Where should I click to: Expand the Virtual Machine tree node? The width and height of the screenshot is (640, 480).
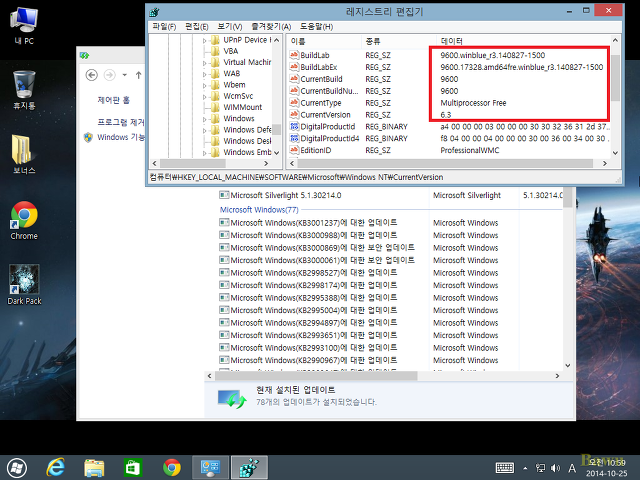pos(204,63)
